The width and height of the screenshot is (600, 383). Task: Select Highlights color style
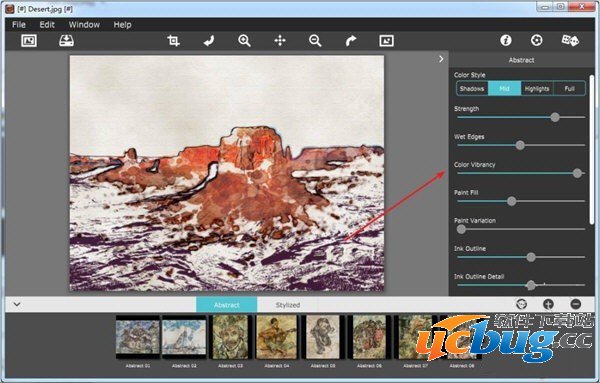coord(537,88)
